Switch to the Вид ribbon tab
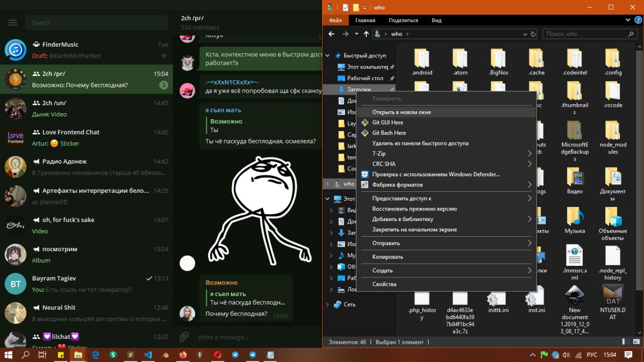 coord(436,20)
